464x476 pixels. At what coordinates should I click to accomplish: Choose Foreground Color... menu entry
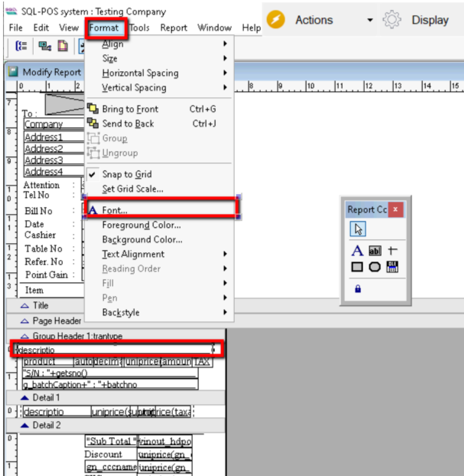point(142,225)
